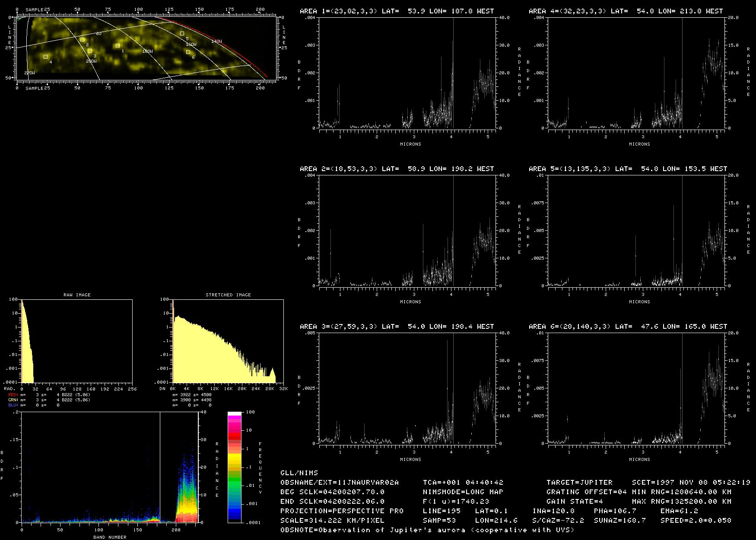Screen dimensions: 756x540
Task: Click the band number density plot
Action: pos(110,467)
